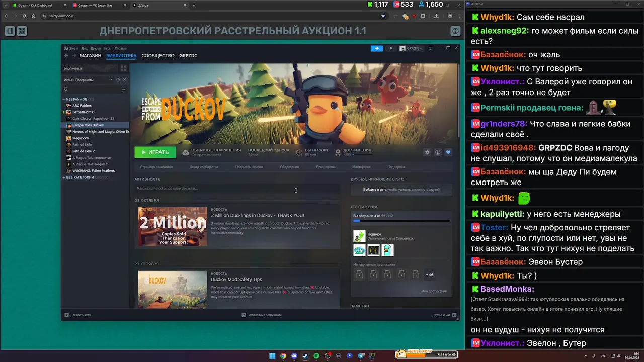Open the library filter options icon
The width and height of the screenshot is (644, 362).
123,89
